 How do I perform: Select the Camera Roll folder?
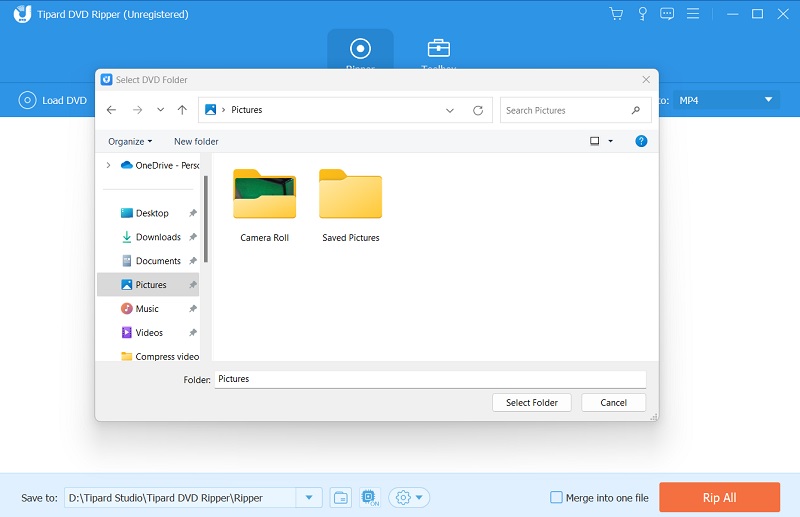click(x=264, y=206)
